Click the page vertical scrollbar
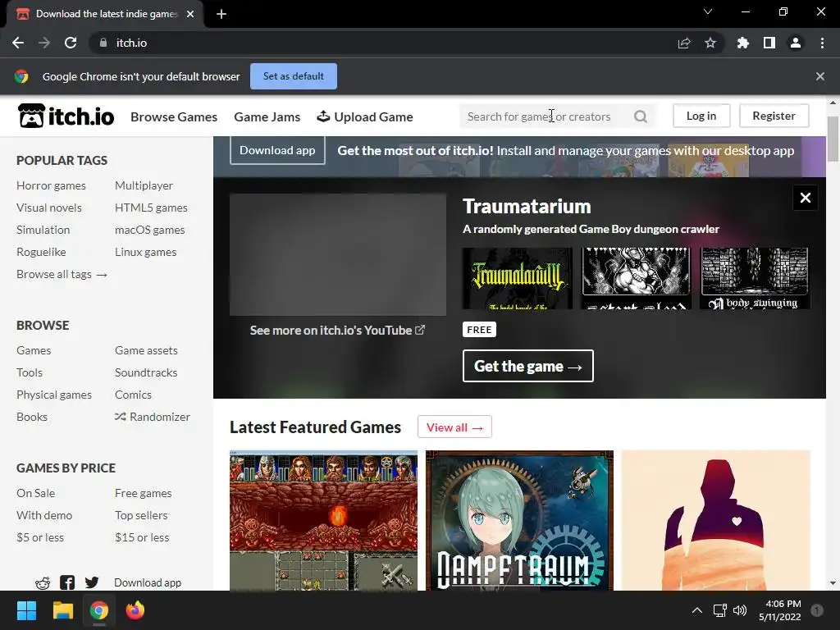The height and width of the screenshot is (630, 840). tap(833, 138)
